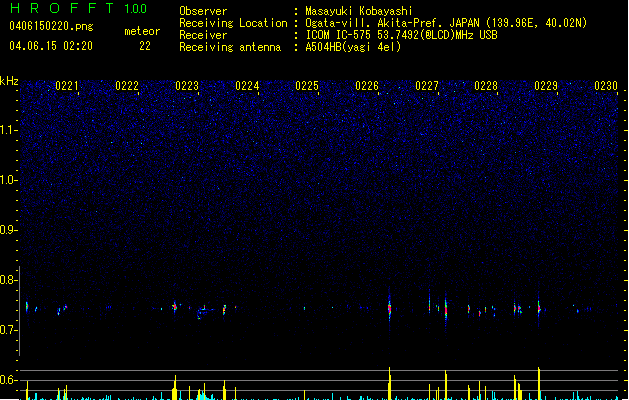Click the A504HB(yagi 4el) antenna text

pos(353,47)
